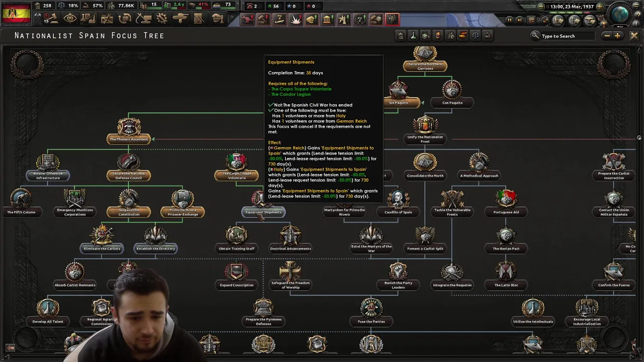Zoom out the focus tree with the minus button

pos(607,36)
